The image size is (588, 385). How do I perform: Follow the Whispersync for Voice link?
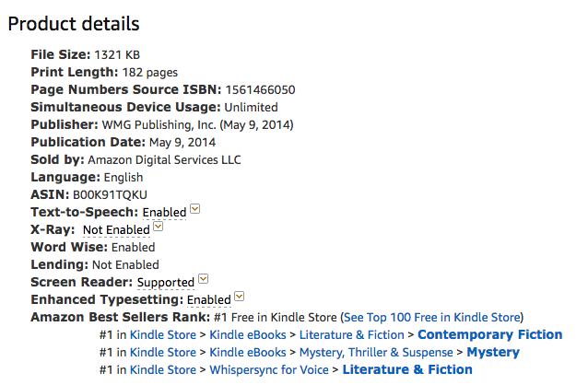point(269,370)
